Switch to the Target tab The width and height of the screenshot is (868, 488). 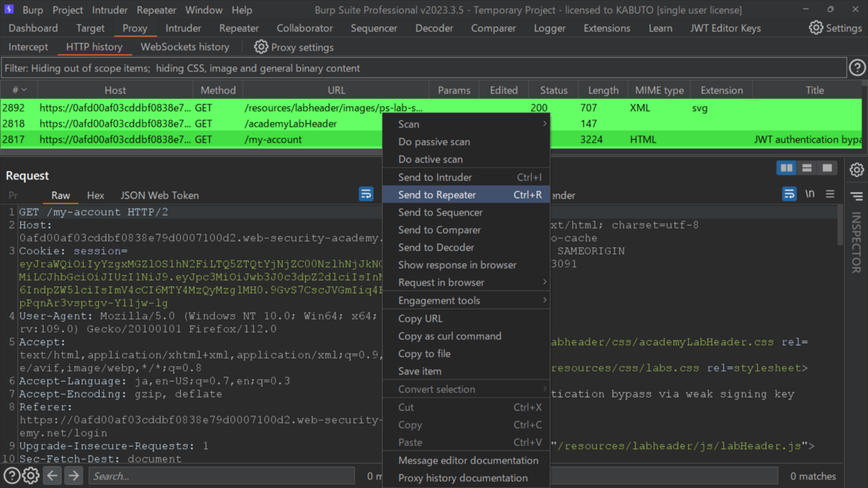click(x=90, y=28)
